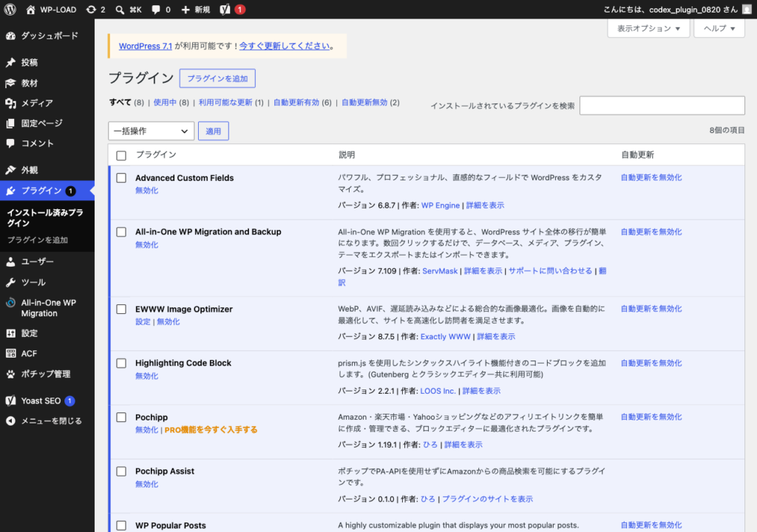Click PRO機能を今すぐ入手する link for Pochipp
This screenshot has width=757, height=532.
point(211,429)
